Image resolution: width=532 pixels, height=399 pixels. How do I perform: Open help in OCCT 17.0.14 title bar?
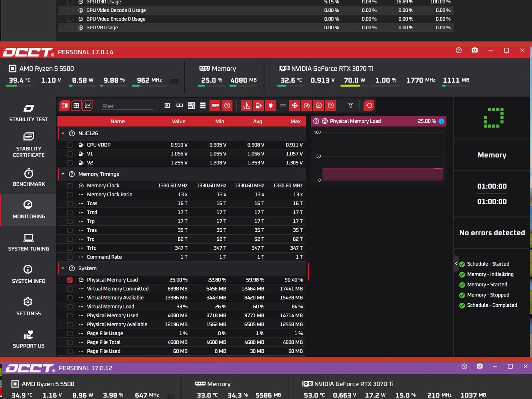(459, 50)
